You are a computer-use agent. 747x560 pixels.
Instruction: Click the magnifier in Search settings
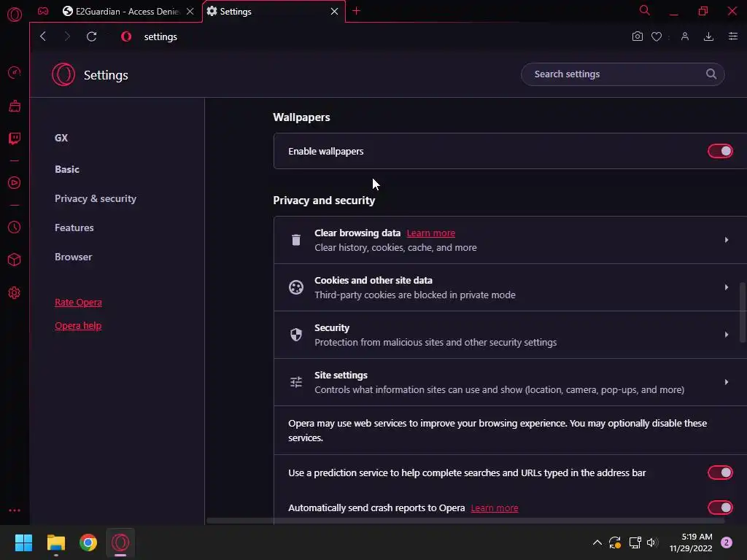click(711, 74)
